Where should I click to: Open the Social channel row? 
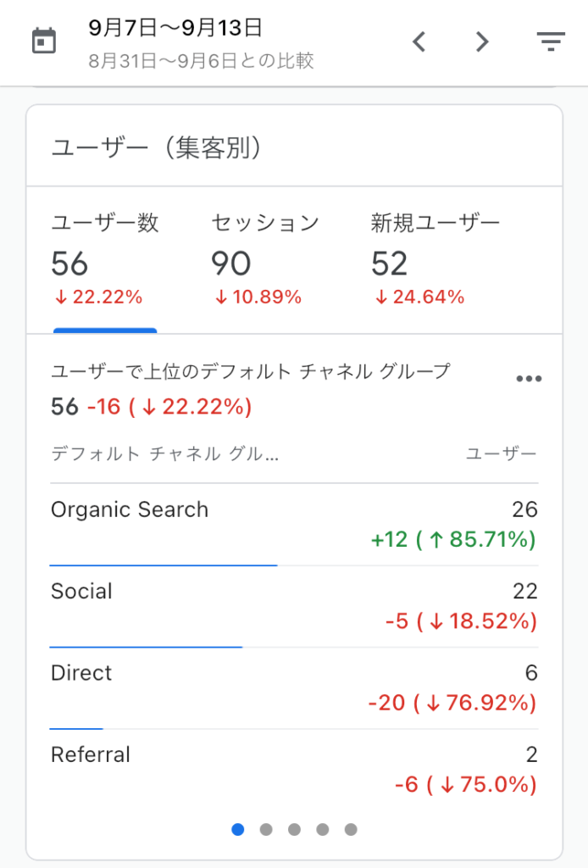[x=294, y=607]
